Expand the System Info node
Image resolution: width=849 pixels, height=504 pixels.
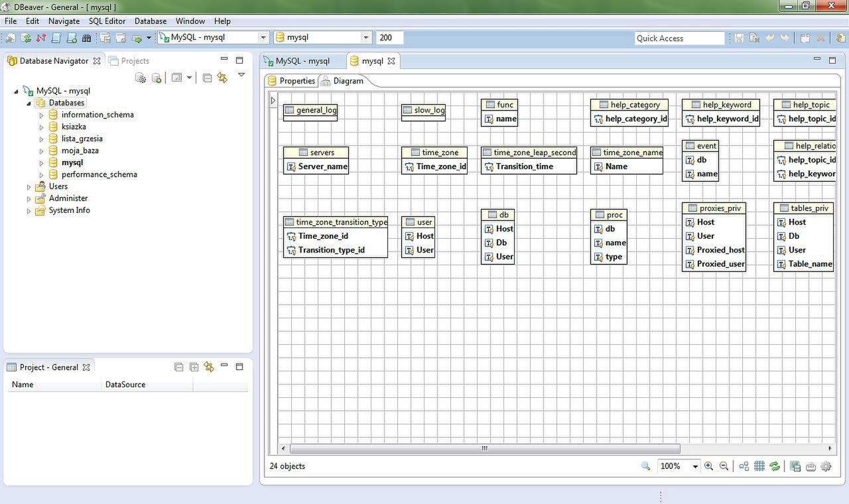tap(29, 210)
